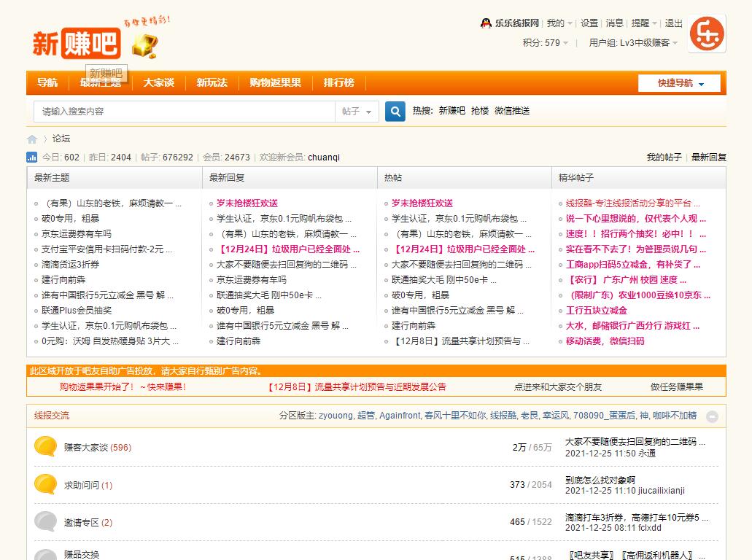Click the 退出 logout link
The image size is (752, 560).
click(674, 23)
